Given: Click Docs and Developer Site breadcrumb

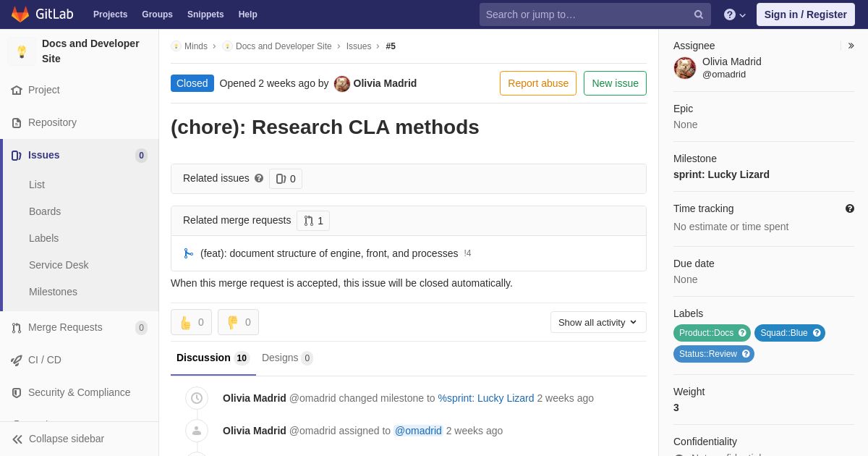Looking at the screenshot, I should pyautogui.click(x=284, y=46).
